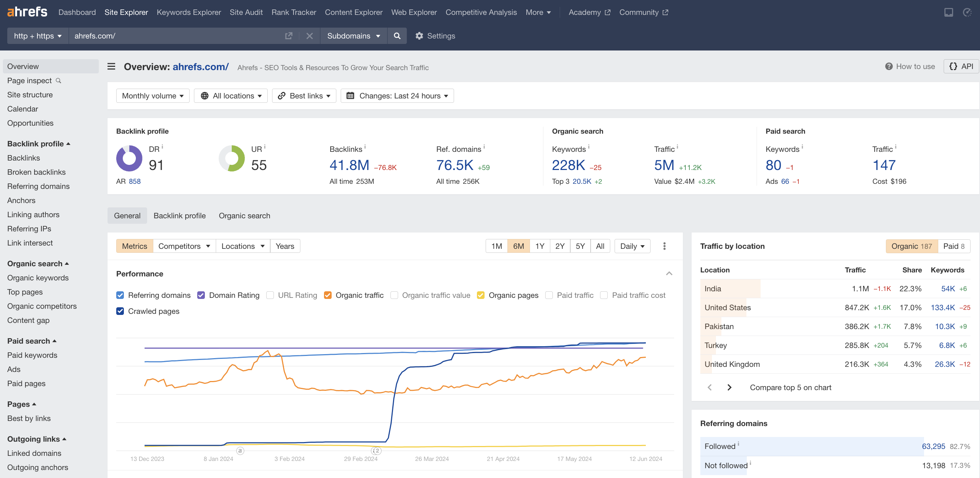Click the Ahrefs logo
Viewport: 980px width, 478px height.
[27, 12]
